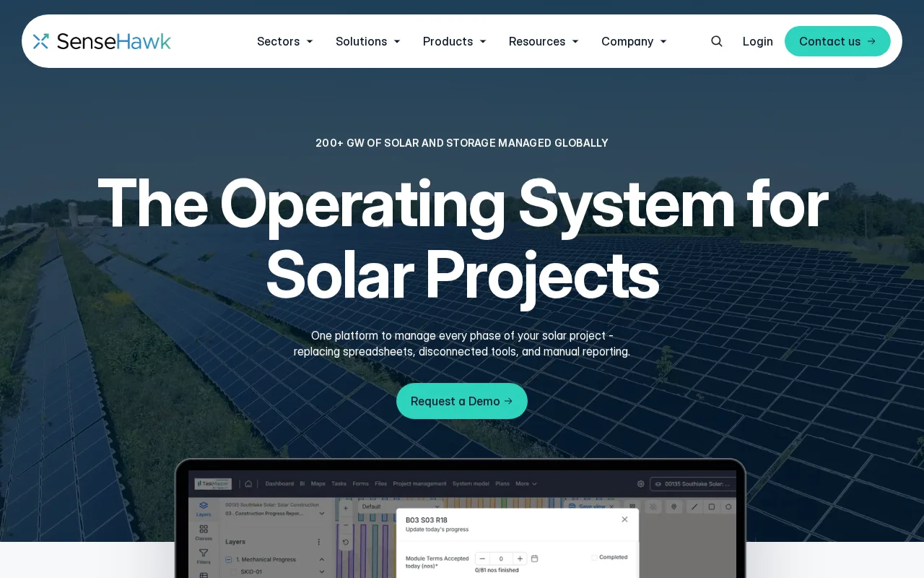Tick the Completed checkbox

tap(594, 557)
